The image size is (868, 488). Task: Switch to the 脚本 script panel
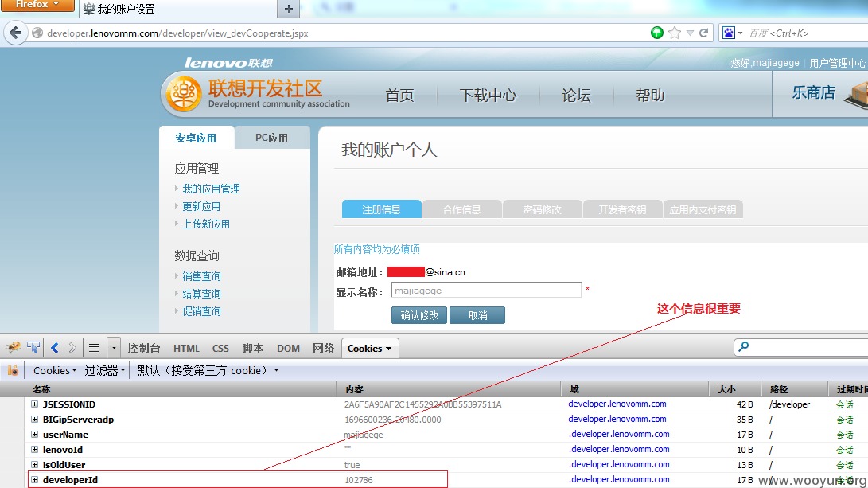(x=252, y=349)
